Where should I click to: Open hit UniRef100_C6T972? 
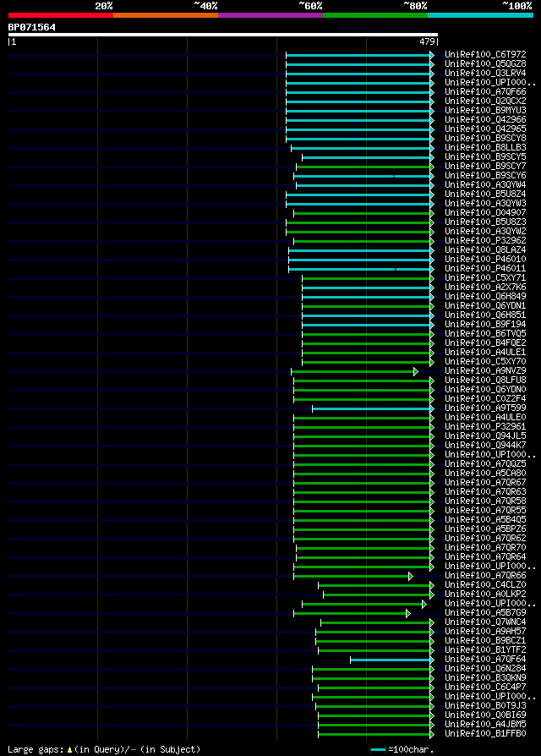pyautogui.click(x=485, y=54)
